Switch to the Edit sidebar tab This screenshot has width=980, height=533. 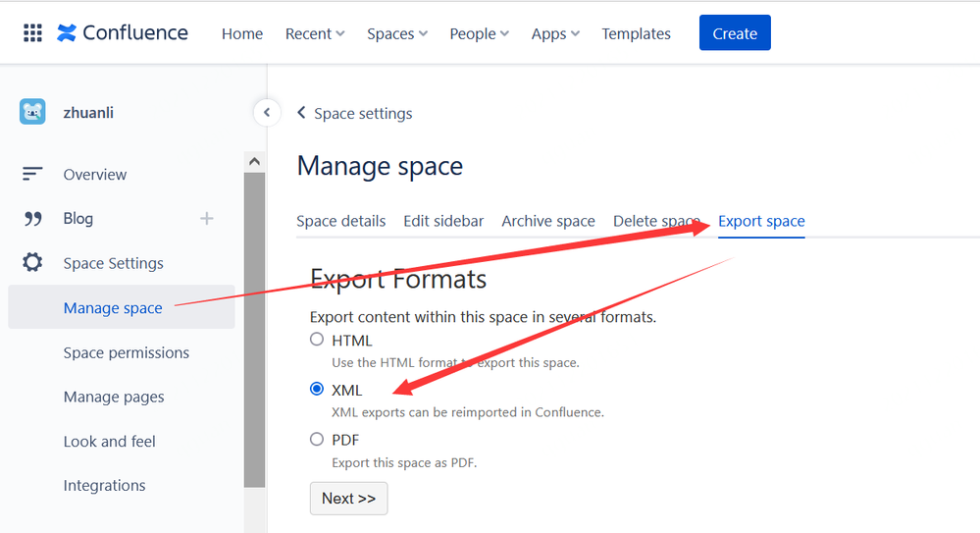pos(443,221)
